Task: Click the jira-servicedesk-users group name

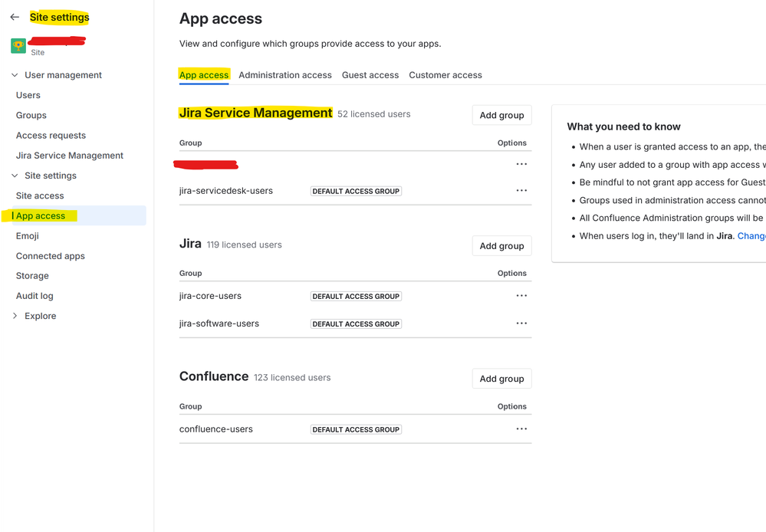Action: click(225, 191)
